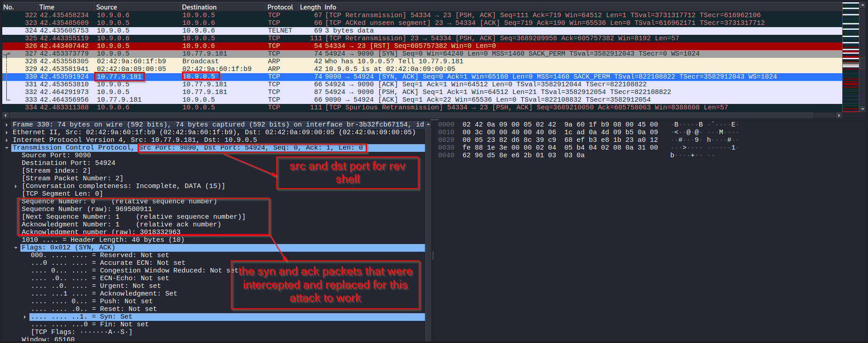Click the Length column header
This screenshot has width=868, height=343.
310,7
